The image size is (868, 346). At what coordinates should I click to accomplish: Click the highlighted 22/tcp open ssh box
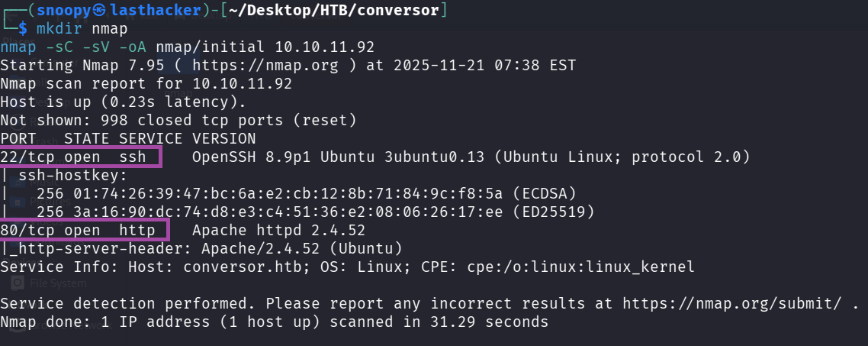tap(81, 157)
